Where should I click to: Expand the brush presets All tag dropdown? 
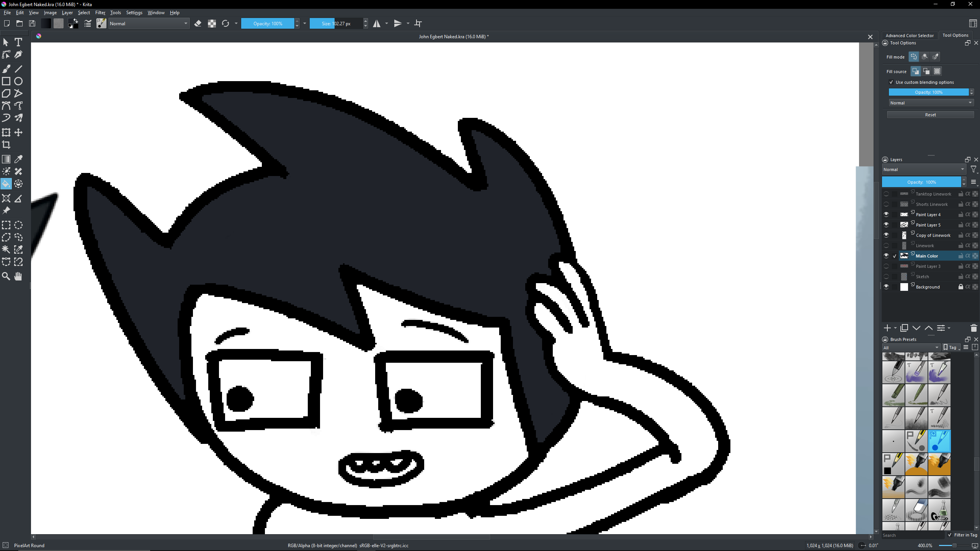[911, 347]
